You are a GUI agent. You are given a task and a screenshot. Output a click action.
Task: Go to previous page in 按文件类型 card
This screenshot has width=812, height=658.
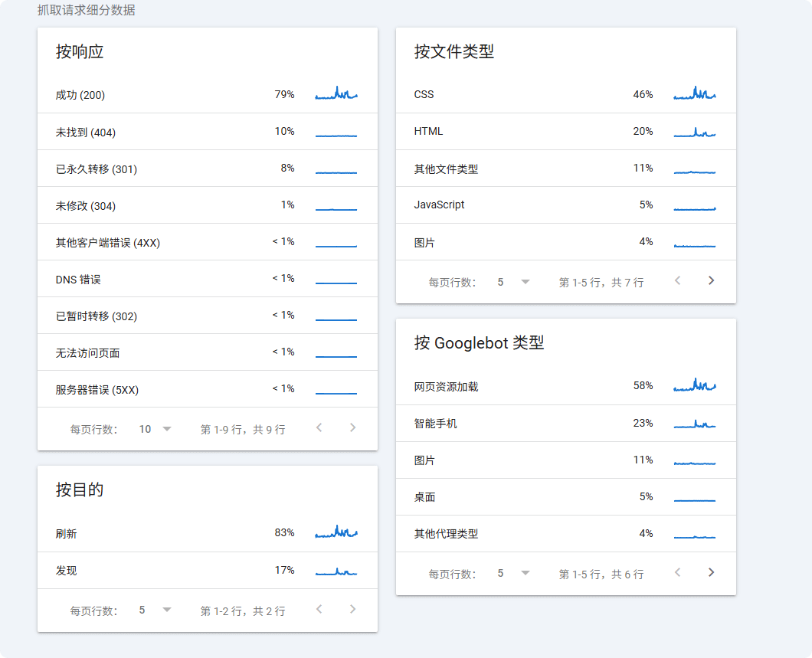click(677, 280)
